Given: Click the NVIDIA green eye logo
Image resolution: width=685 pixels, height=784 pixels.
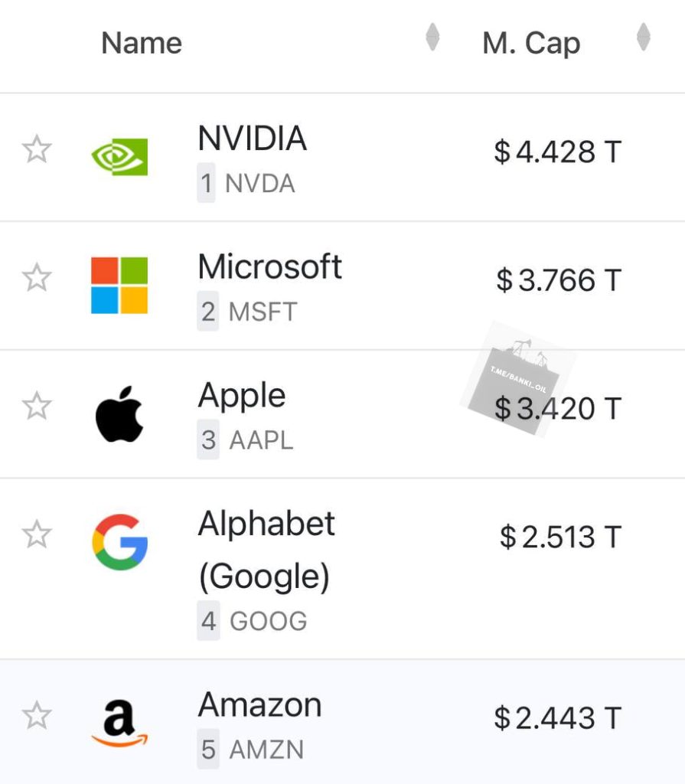Looking at the screenshot, I should coord(119,157).
